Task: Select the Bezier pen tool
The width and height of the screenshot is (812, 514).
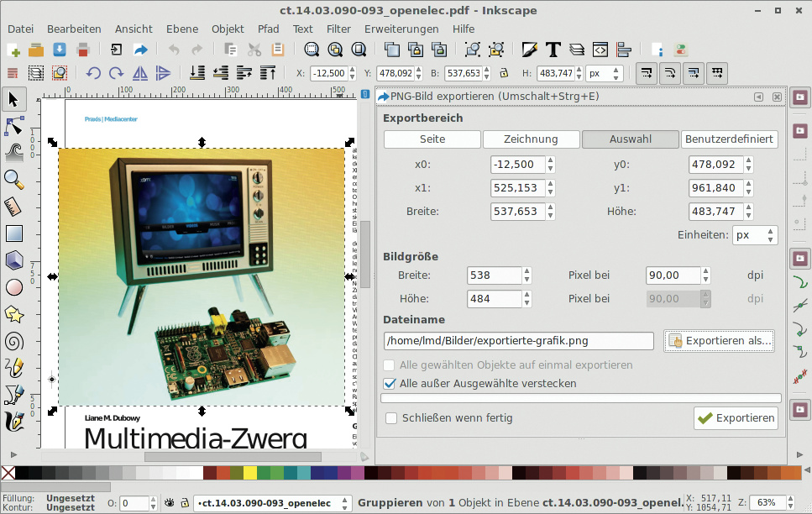Action: click(14, 395)
